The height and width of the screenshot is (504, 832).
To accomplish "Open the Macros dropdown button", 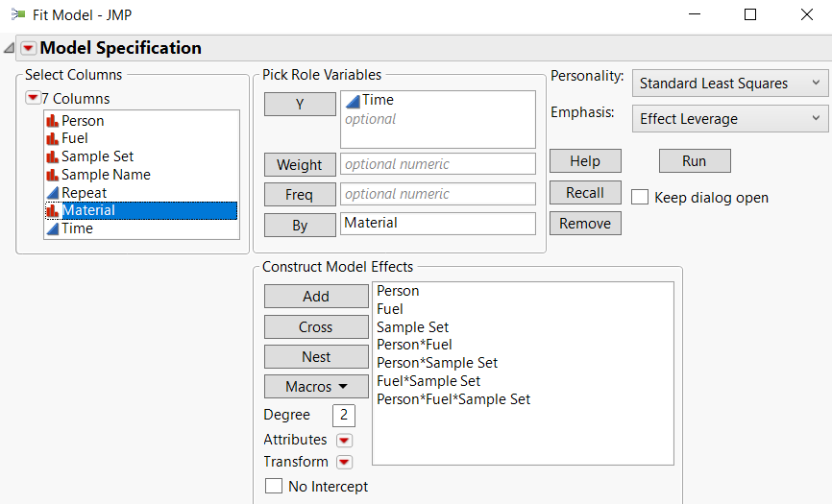I will click(x=316, y=387).
